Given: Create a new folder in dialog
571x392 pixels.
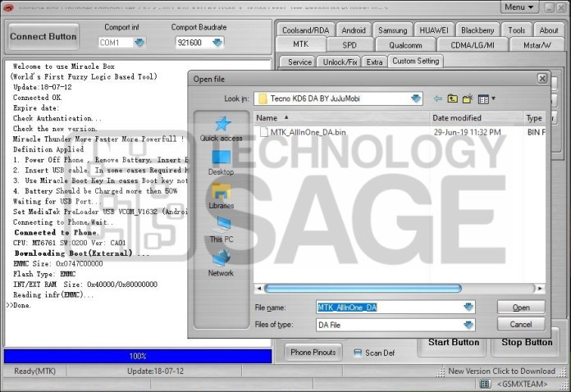Looking at the screenshot, I should click(x=468, y=98).
